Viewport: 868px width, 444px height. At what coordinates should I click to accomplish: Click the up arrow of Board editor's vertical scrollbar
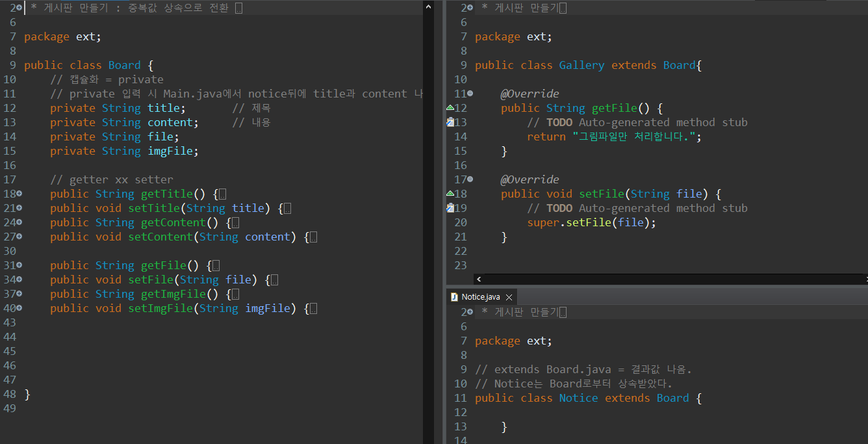click(x=428, y=6)
